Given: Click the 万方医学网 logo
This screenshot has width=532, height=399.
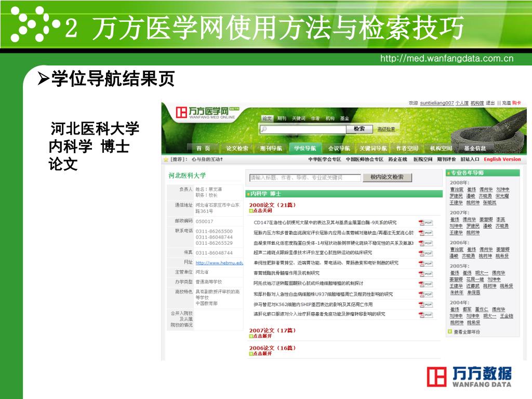Looking at the screenshot, I should 207,112.
